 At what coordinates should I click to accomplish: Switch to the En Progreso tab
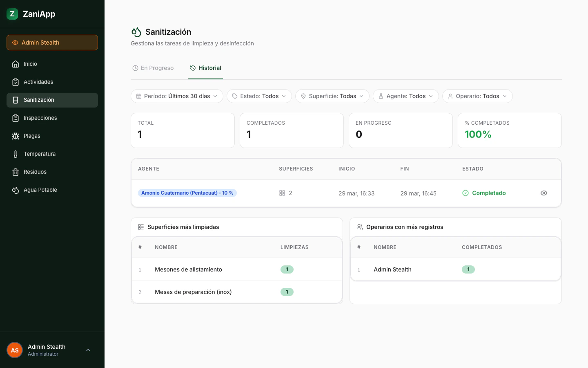153,68
